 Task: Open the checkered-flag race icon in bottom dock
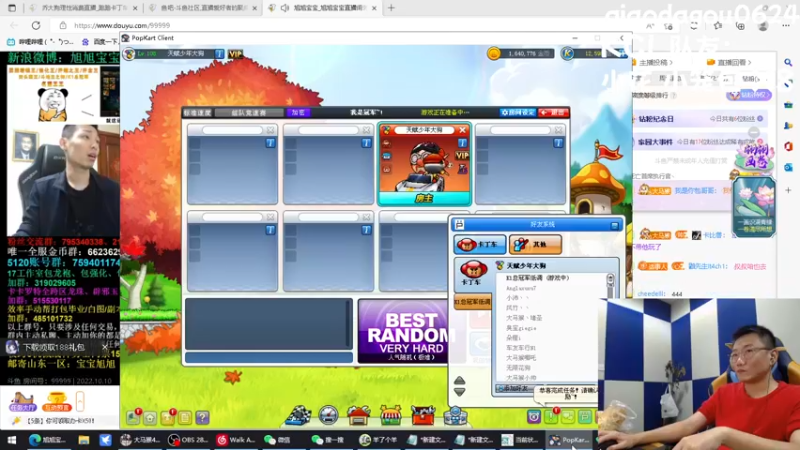(x=298, y=415)
